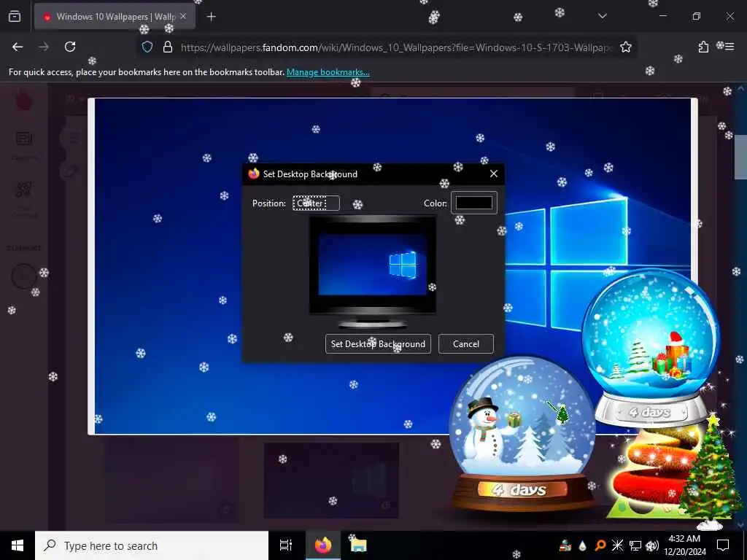
Task: Click the snowman snow globe widget
Action: [x=522, y=433]
